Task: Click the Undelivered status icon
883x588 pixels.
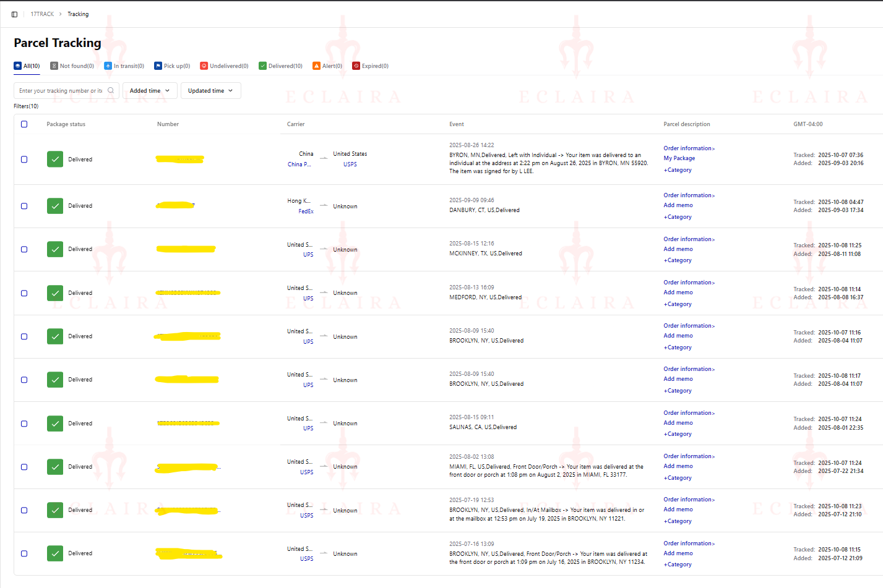Action: (204, 66)
